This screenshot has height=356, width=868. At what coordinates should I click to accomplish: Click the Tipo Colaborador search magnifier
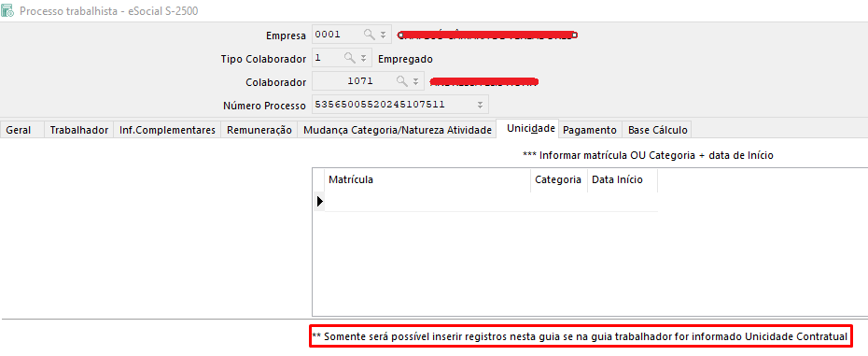(x=350, y=58)
